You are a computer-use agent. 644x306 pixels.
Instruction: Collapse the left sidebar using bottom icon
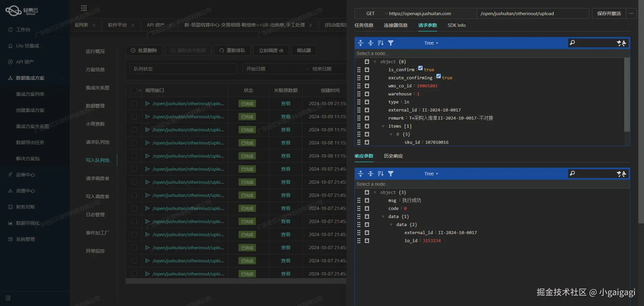8,298
